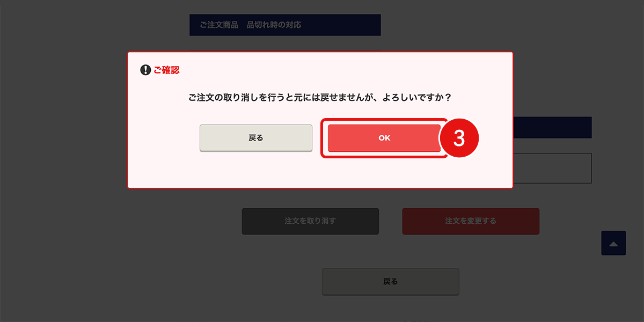
Task: Click the red highlight frame around OK
Action: point(384,138)
